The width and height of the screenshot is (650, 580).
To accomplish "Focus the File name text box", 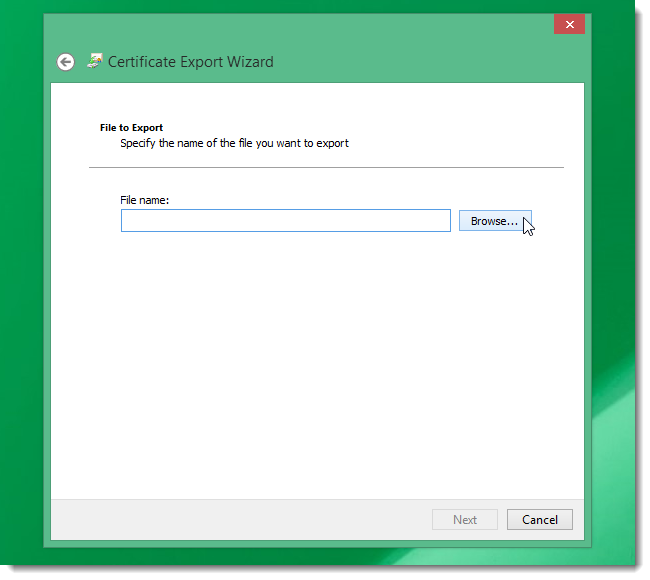I will 286,221.
